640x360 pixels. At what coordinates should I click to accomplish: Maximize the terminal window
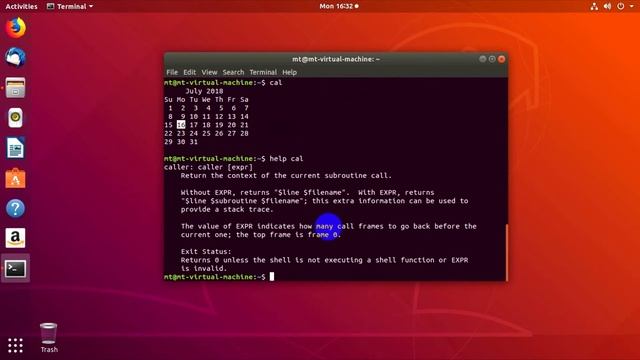492,59
